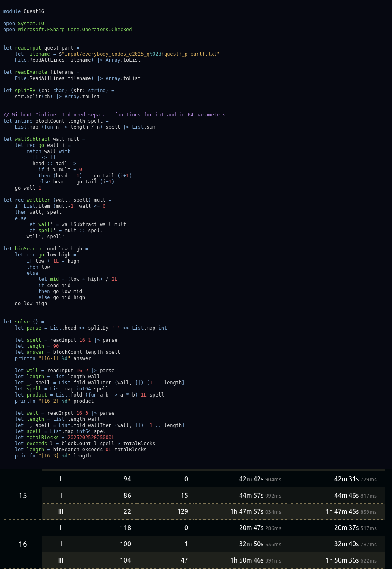The width and height of the screenshot is (392, 569).
Task: Click value 94 in quest 15 part I
Action: 127,479
